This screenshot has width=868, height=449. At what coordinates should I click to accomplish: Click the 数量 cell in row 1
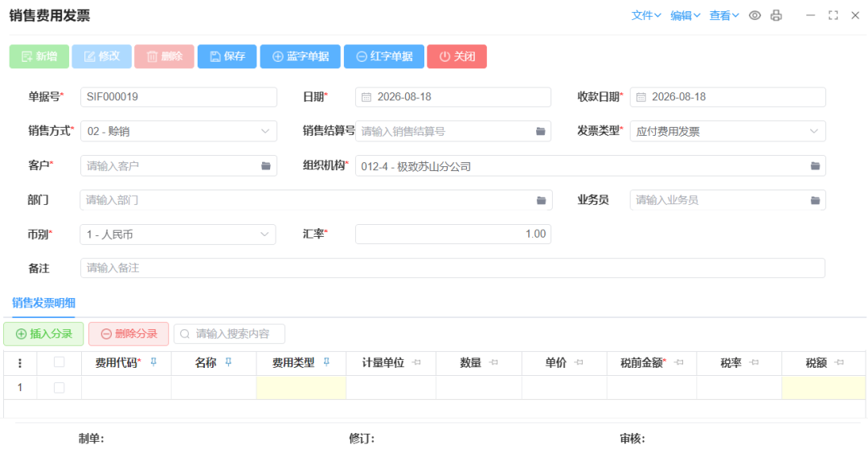pos(479,388)
